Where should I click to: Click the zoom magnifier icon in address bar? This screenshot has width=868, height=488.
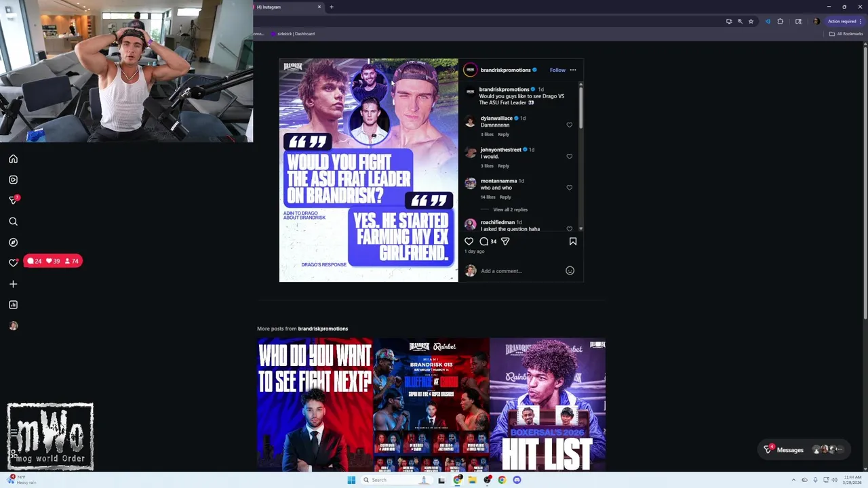coord(740,21)
